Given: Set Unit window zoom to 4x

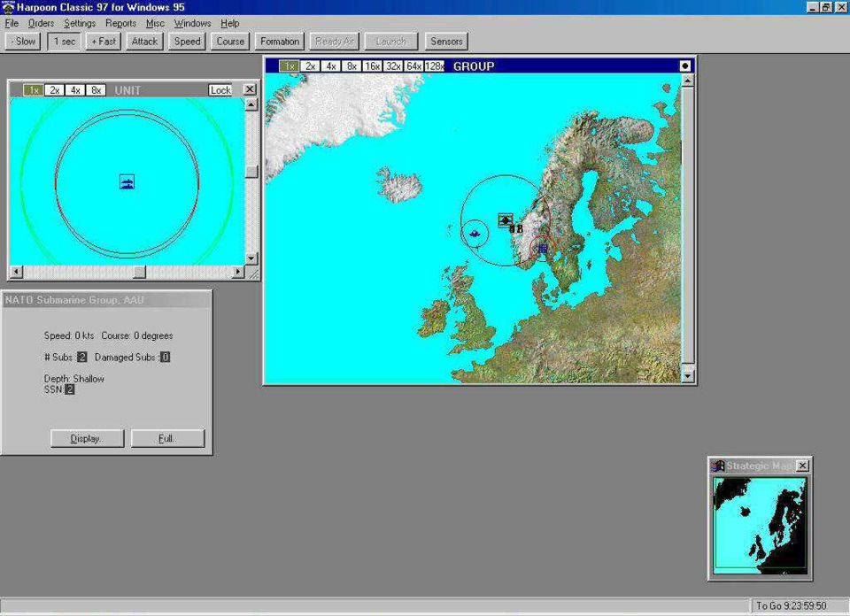Looking at the screenshot, I should point(75,90).
